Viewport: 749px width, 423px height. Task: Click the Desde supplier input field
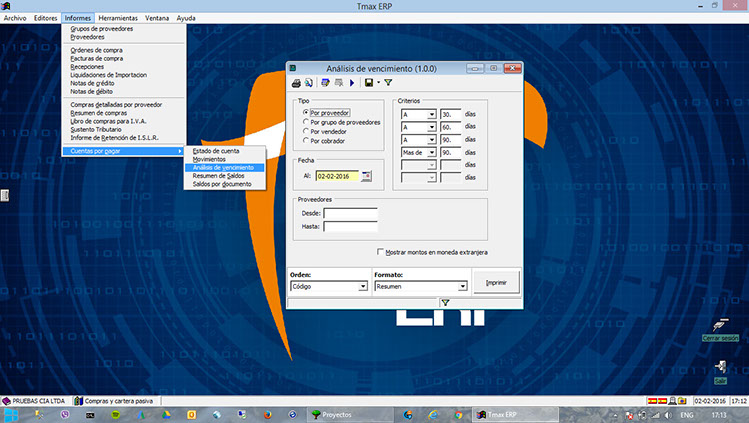pyautogui.click(x=350, y=213)
